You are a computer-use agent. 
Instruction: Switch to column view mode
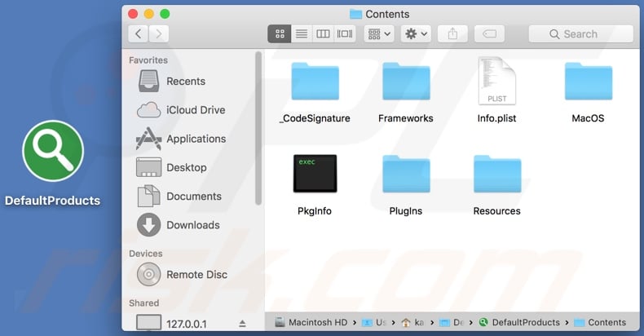323,33
